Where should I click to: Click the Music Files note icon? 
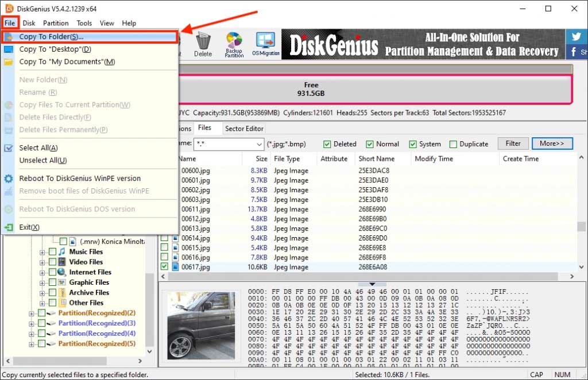coord(62,251)
